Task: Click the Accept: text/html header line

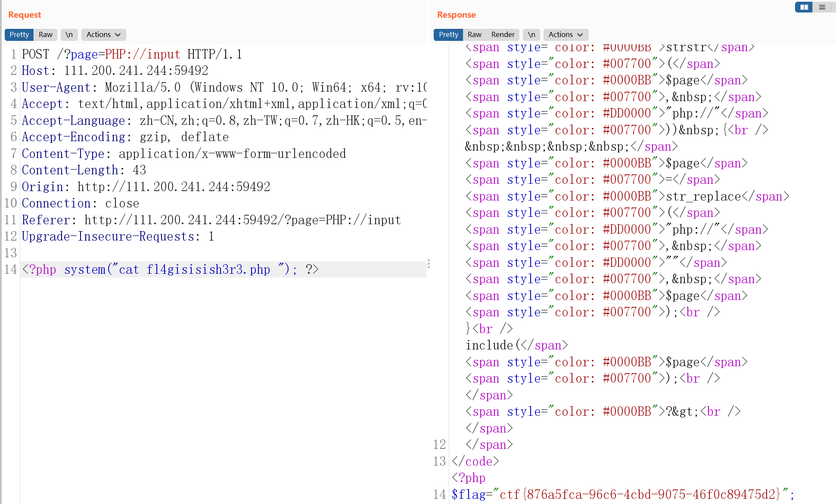Action: [x=224, y=104]
